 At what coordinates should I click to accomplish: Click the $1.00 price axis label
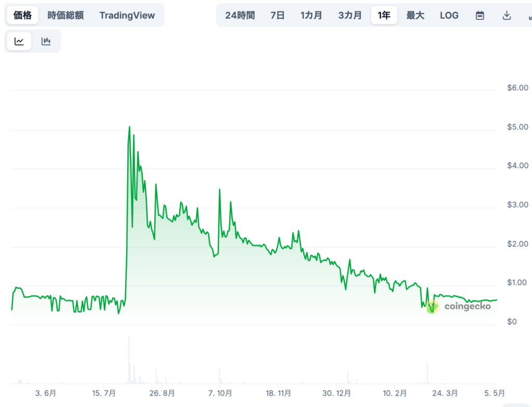coord(517,282)
